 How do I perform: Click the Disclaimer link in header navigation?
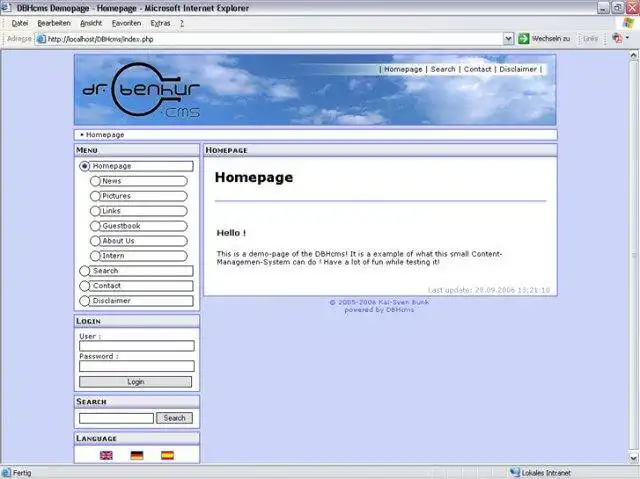(518, 69)
